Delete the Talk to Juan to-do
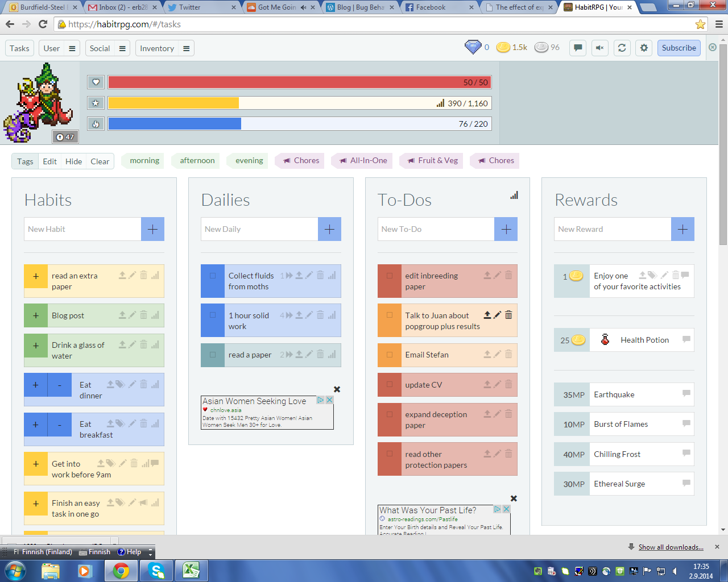The height and width of the screenshot is (582, 728). click(508, 315)
